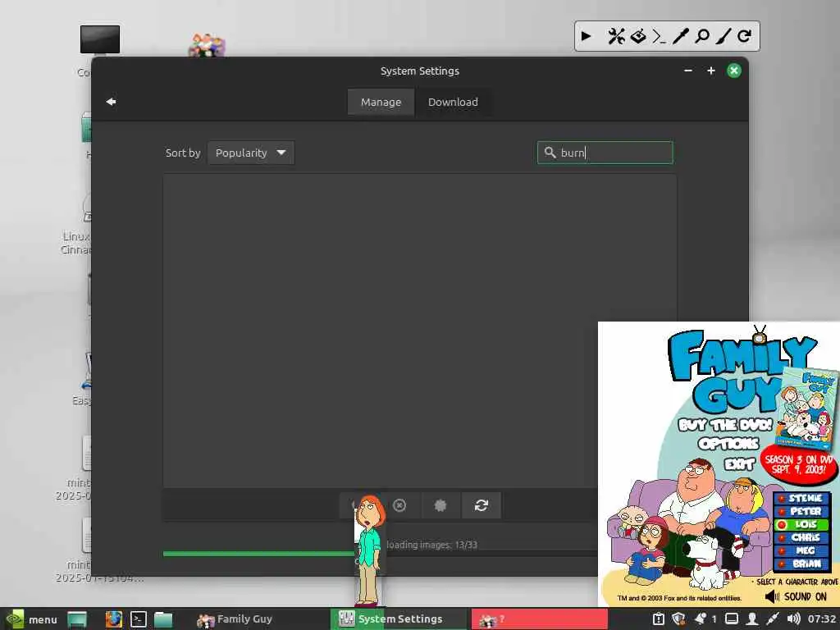Click the System Settings taskbar entry
This screenshot has width=840, height=630.
pyautogui.click(x=399, y=619)
